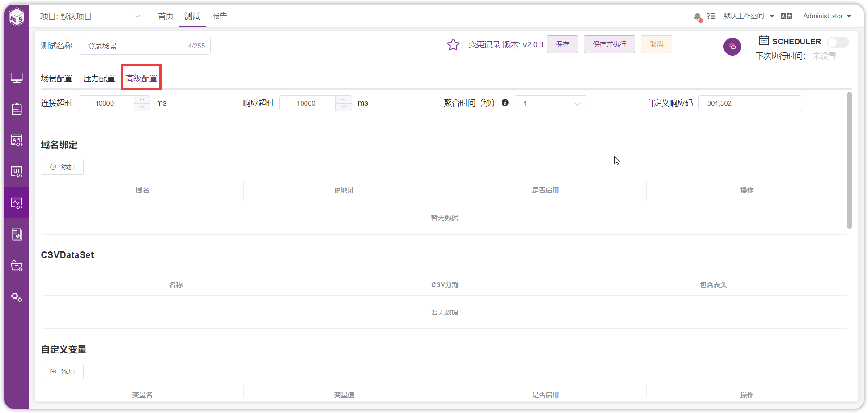Toggle the SCHEDULER switch

point(838,42)
